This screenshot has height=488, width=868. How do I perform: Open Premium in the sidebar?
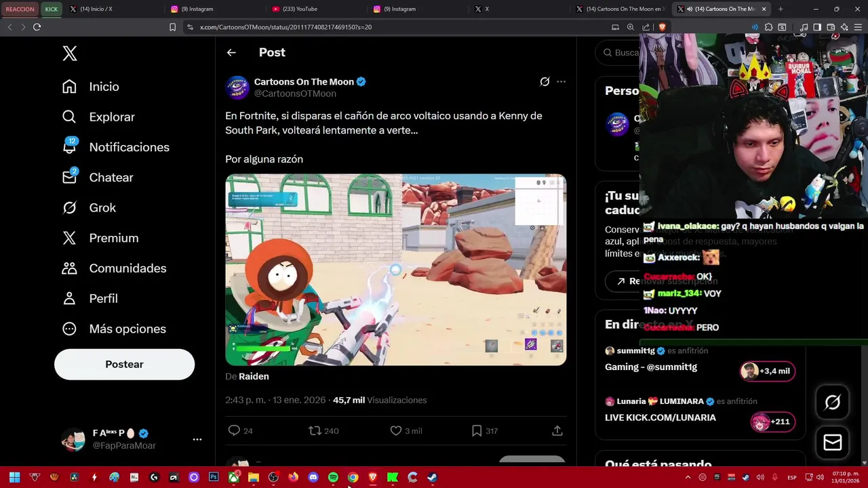coord(100,238)
